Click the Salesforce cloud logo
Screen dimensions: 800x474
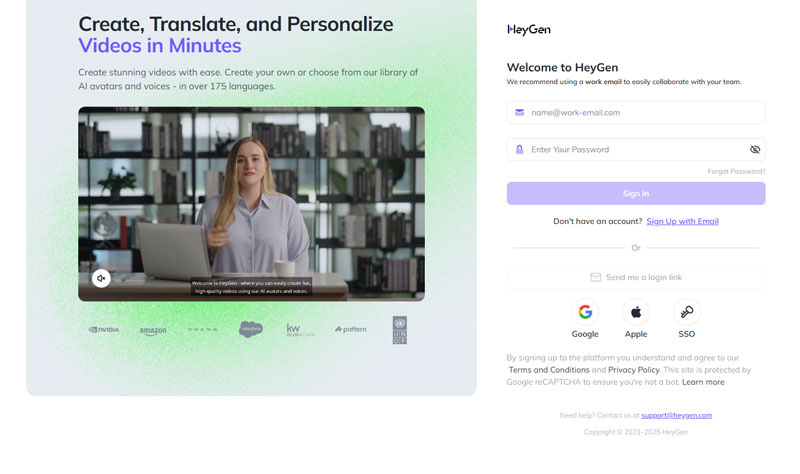(x=251, y=330)
